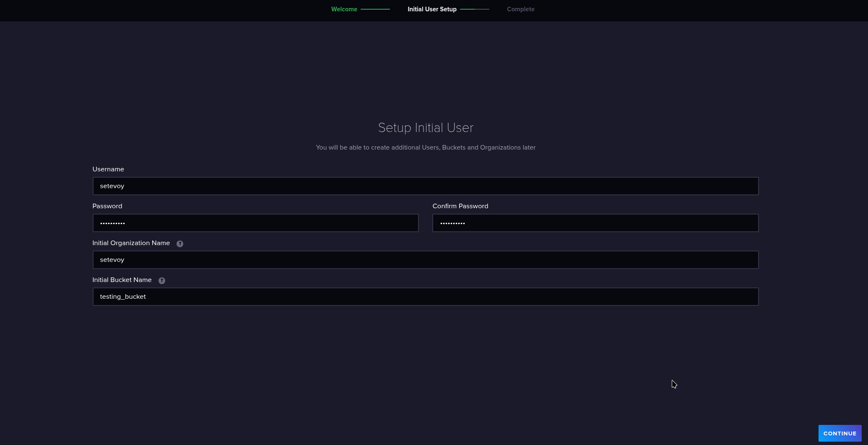Viewport: 868px width, 445px height.
Task: Select the Initial User Setup step
Action: coord(432,9)
